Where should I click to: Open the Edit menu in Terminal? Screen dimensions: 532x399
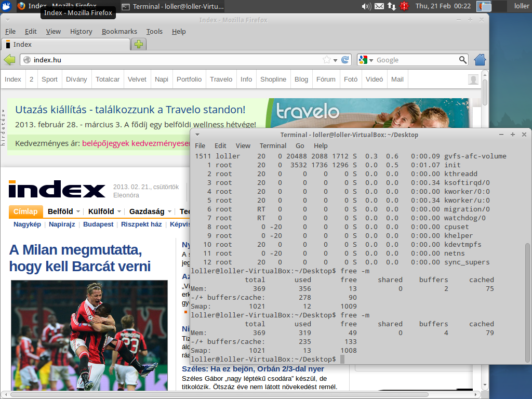(x=220, y=146)
